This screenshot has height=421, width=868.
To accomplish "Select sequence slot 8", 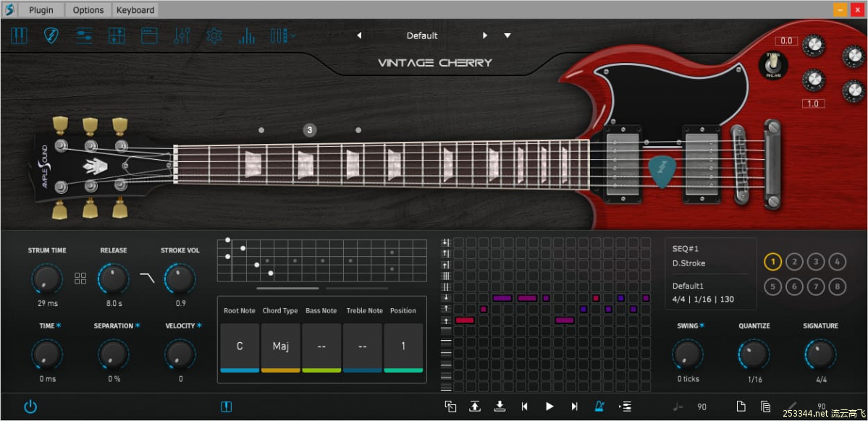I will click(838, 286).
